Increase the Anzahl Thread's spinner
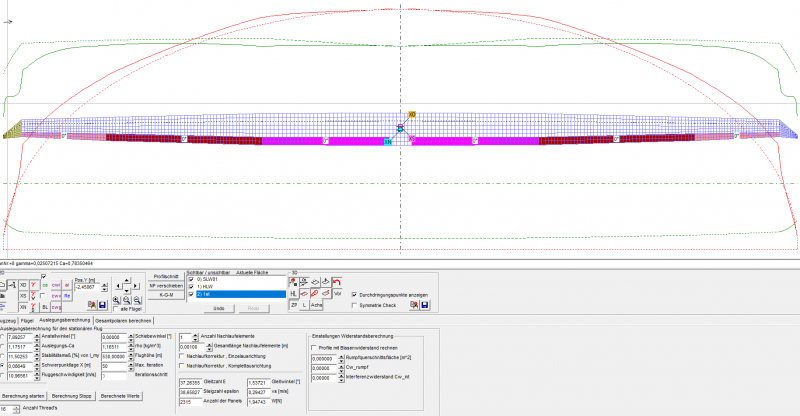800x416 pixels. 18,406
